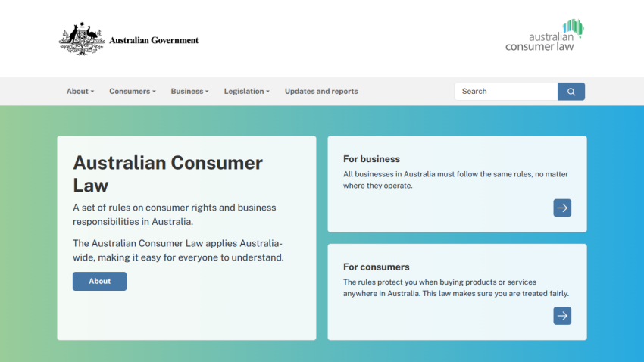644x362 pixels.
Task: Open the For consumers arrow button
Action: [562, 316]
